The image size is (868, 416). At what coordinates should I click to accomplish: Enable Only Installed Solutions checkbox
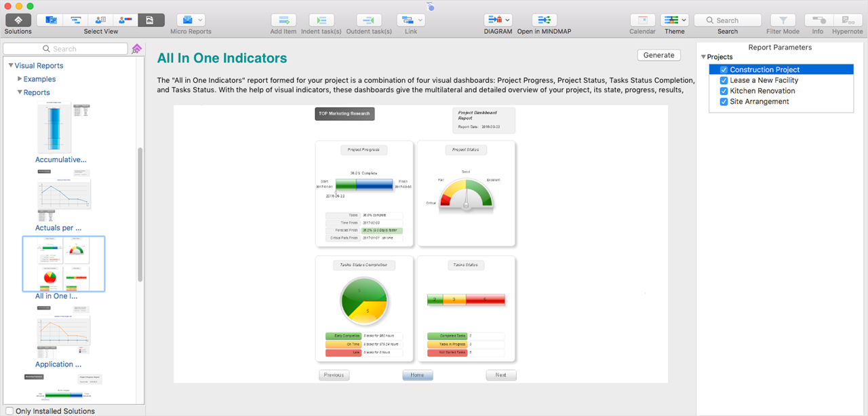pyautogui.click(x=9, y=411)
